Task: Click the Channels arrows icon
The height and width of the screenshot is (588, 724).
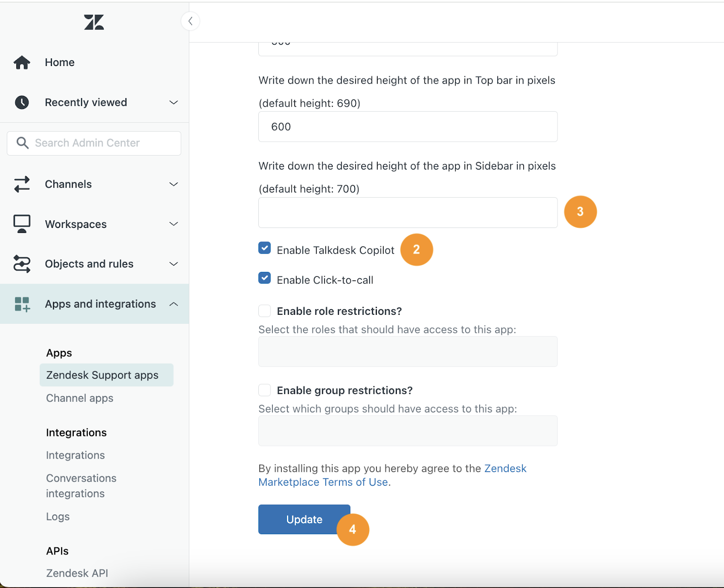Action: coord(22,184)
